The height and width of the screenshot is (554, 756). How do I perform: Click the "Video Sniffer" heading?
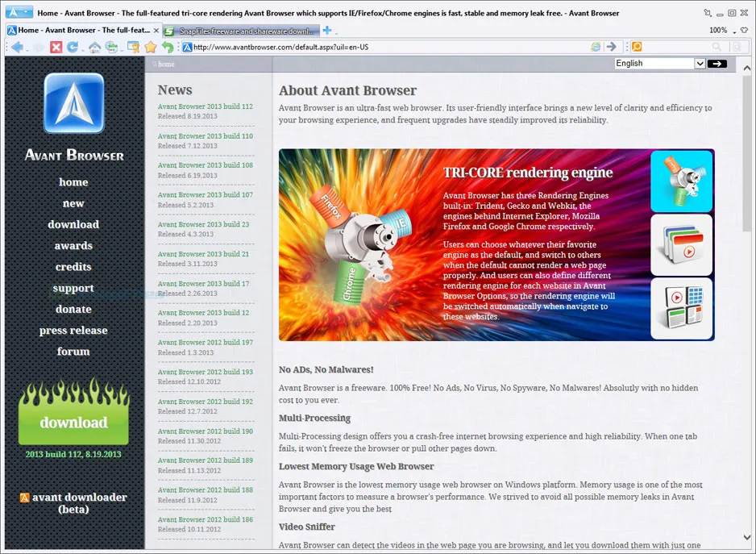click(x=306, y=527)
